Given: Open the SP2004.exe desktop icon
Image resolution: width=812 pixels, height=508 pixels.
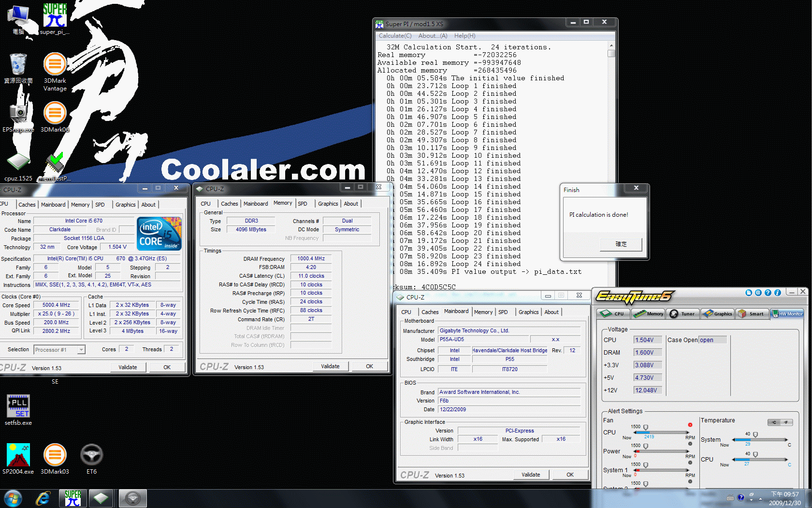Looking at the screenshot, I should [18, 459].
